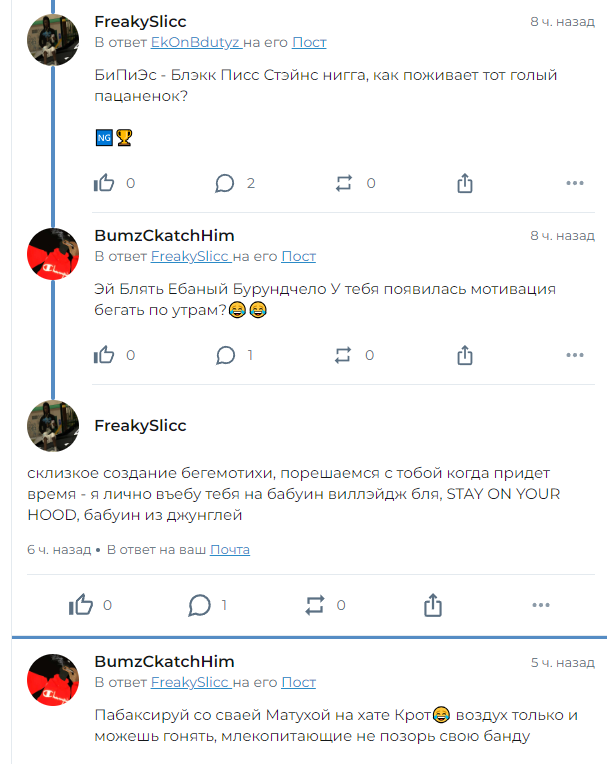
Task: Share the highlighted FreakySlicc post
Action: point(433,605)
